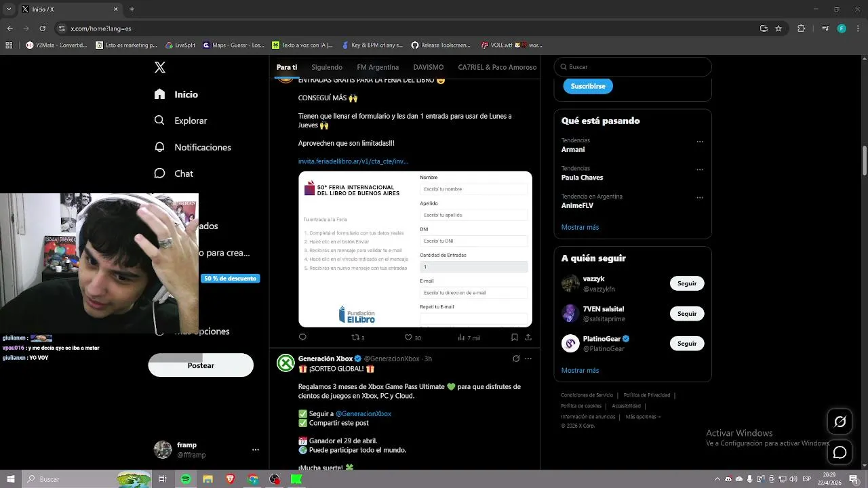868x488 pixels.
Task: Open Spotify from the taskbar
Action: point(186,479)
